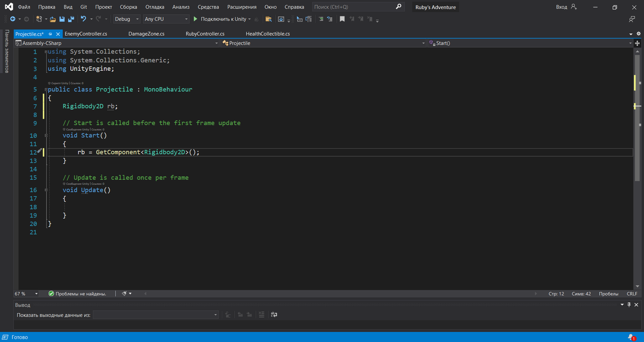Toggle auto-hide pin of Output panel
644x342 pixels.
click(629, 304)
